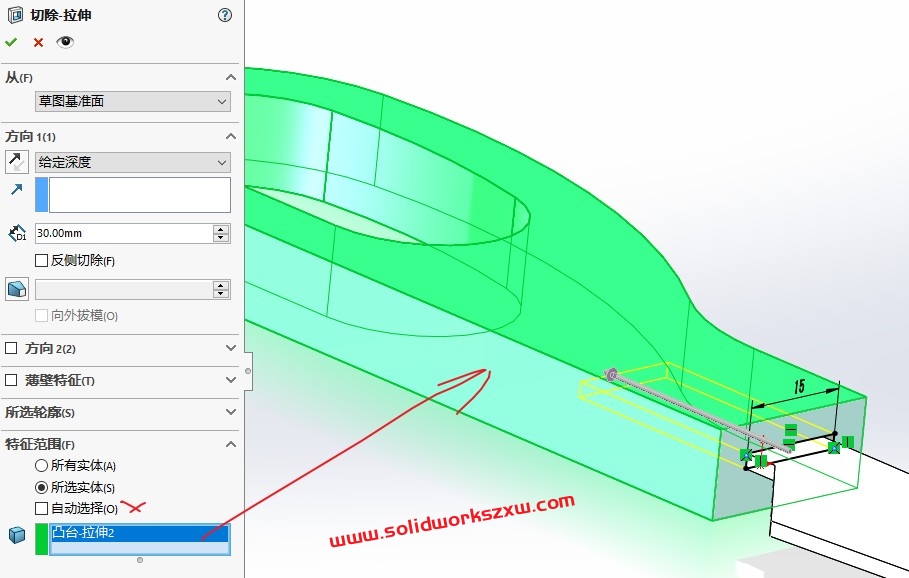The image size is (909, 578).
Task: Click the blue direction-of-extrusion arrow icon
Action: point(17,189)
